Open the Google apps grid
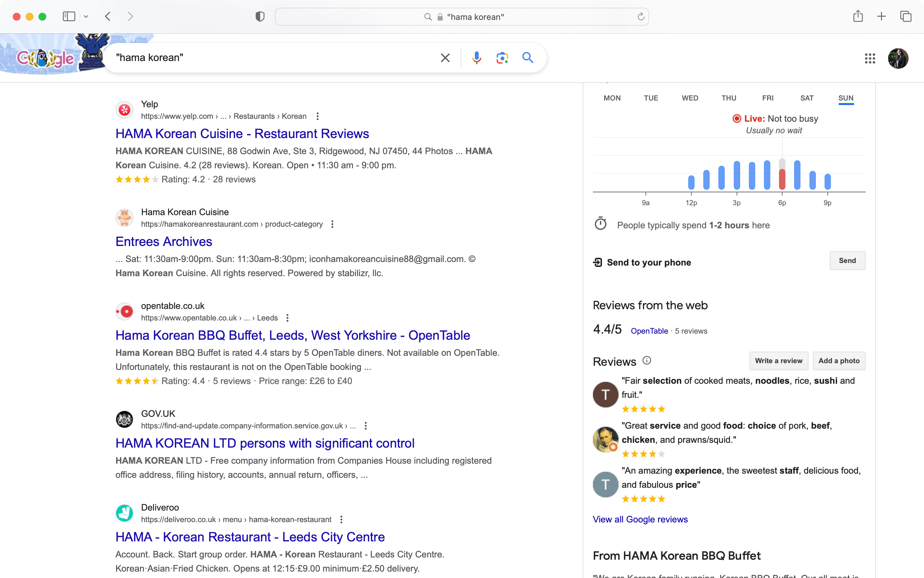The height and width of the screenshot is (578, 924). [x=870, y=58]
